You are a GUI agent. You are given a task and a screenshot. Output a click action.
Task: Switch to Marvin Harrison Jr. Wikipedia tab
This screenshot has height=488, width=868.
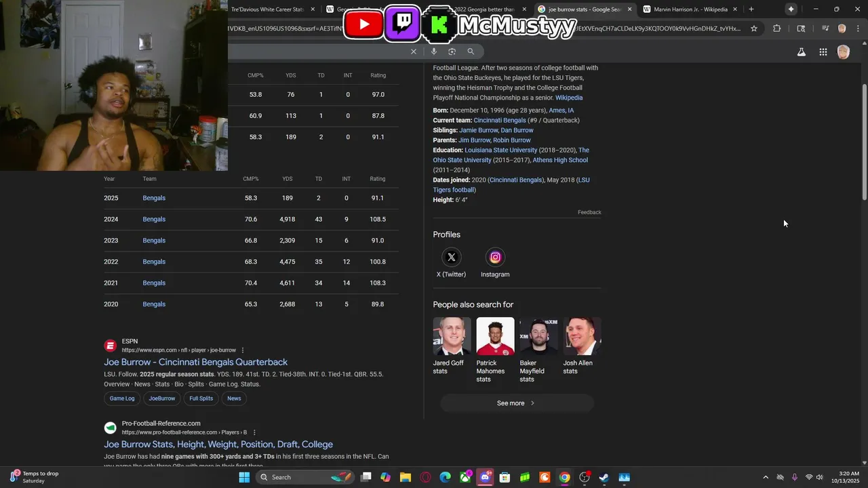[690, 9]
